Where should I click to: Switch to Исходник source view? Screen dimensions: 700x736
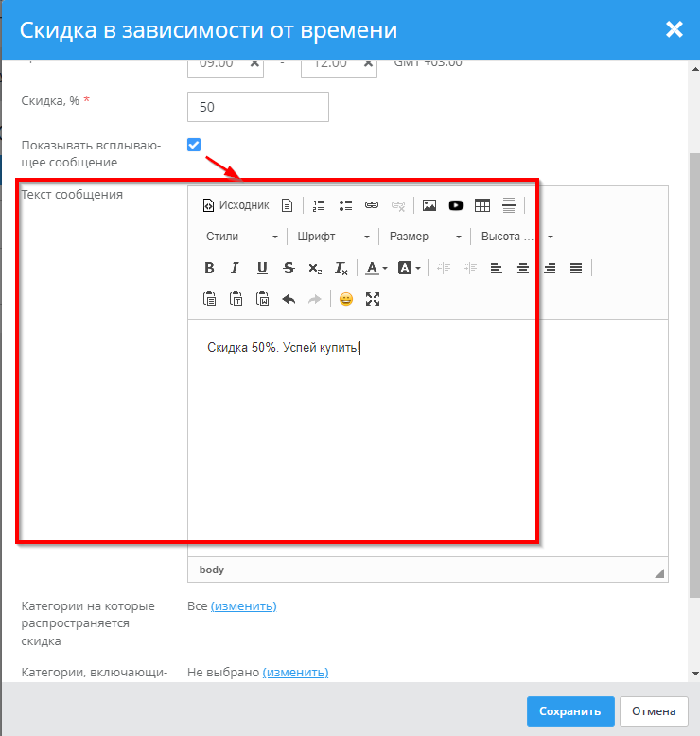pos(236,205)
